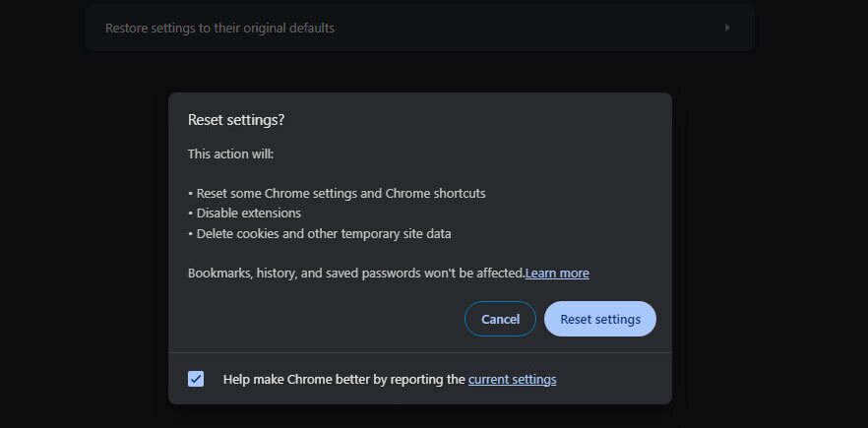Uncheck the Help make Chrome better checkbox
868x428 pixels.
(x=196, y=379)
